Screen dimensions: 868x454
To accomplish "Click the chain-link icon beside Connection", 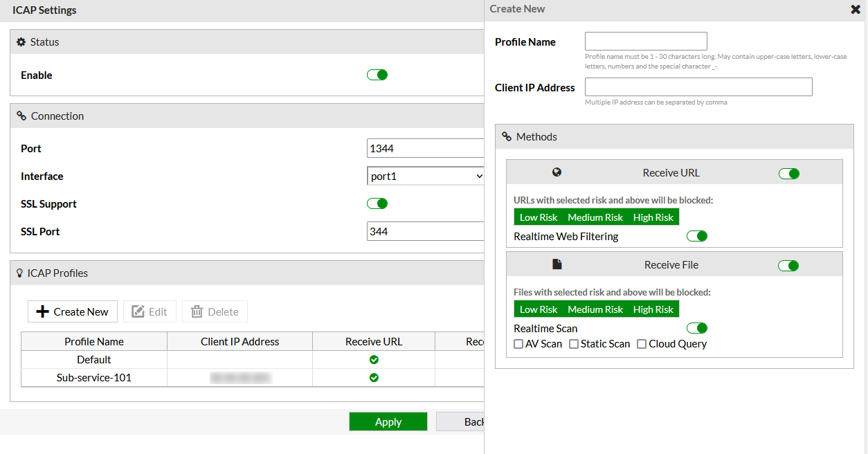I will [x=20, y=115].
